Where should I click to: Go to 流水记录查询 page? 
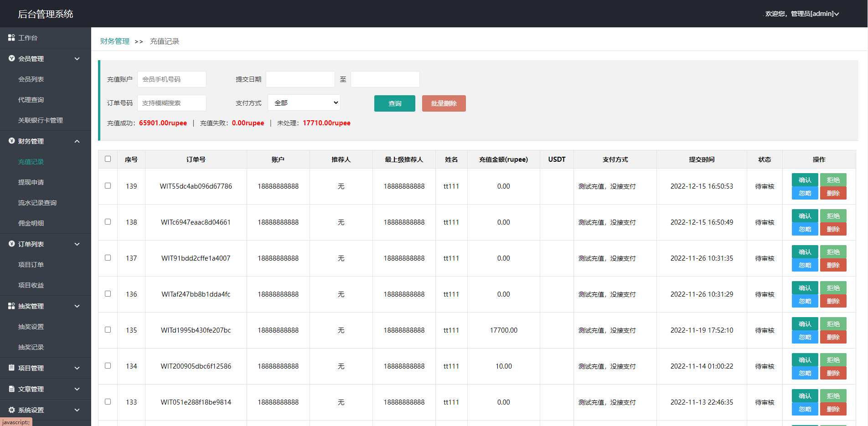[x=37, y=203]
